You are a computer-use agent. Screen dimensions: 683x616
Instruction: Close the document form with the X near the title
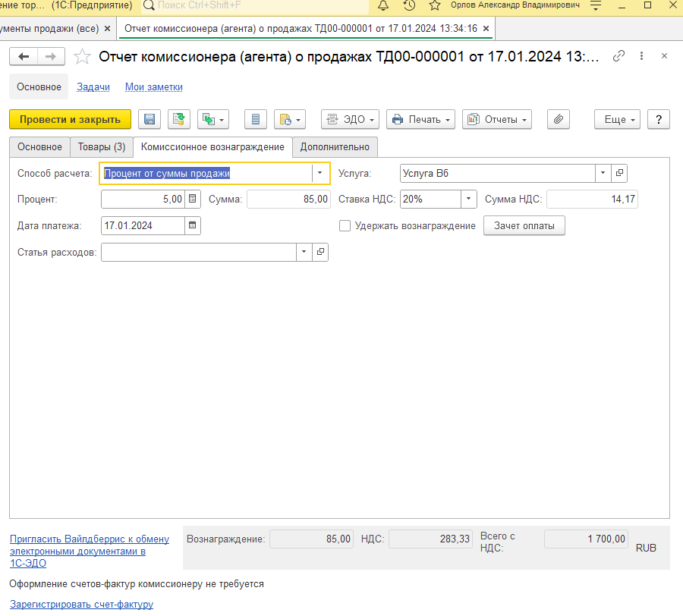pyautogui.click(x=664, y=56)
